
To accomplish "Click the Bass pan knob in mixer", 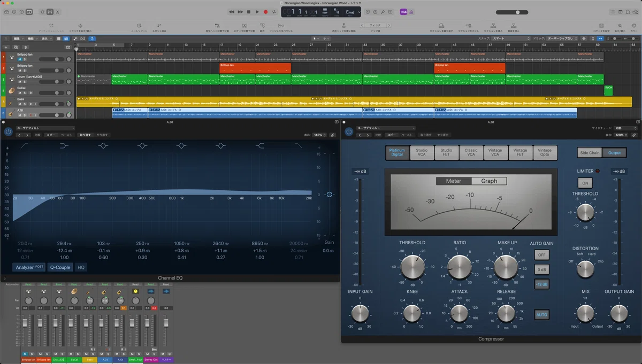I will click(89, 301).
